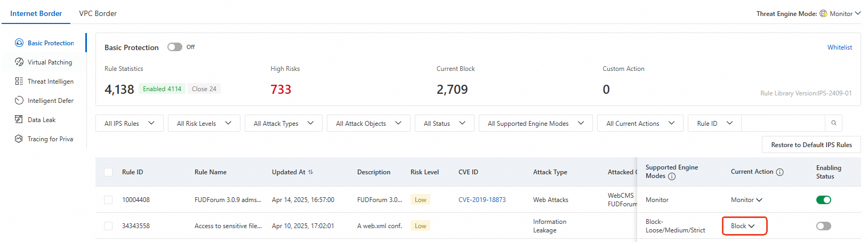The width and height of the screenshot is (868, 242).
Task: Click the date Apr 10, 2025, 17:02:01
Action: (x=303, y=226)
